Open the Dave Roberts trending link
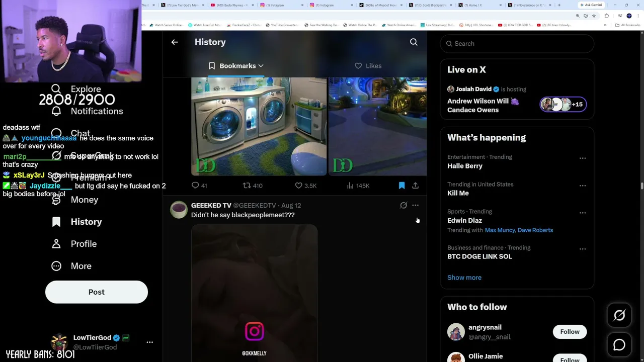644x362 pixels. tap(535, 230)
